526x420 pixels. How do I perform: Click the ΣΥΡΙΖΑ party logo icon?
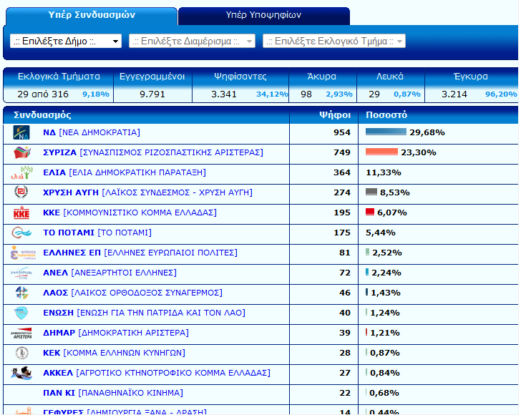click(x=22, y=152)
